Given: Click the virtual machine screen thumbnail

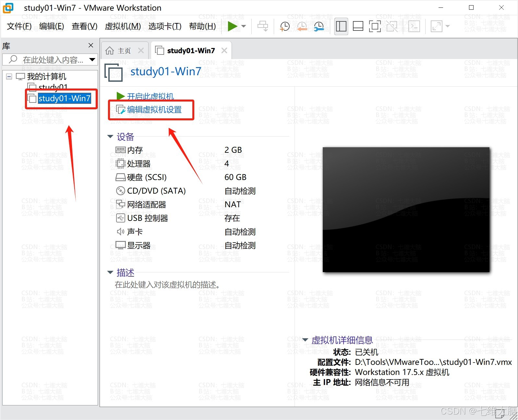Looking at the screenshot, I should 406,210.
